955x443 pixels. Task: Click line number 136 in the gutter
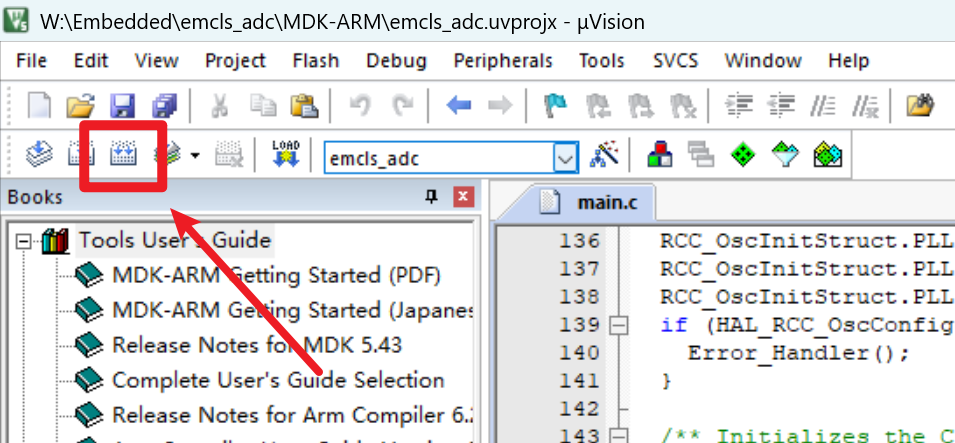(x=579, y=241)
